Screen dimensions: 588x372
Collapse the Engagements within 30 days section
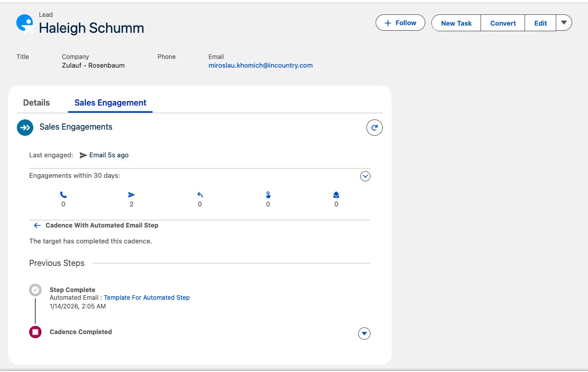pos(365,176)
